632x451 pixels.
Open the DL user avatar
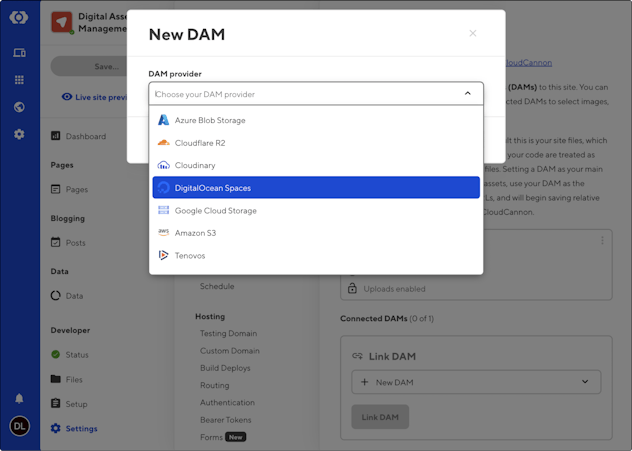point(19,426)
